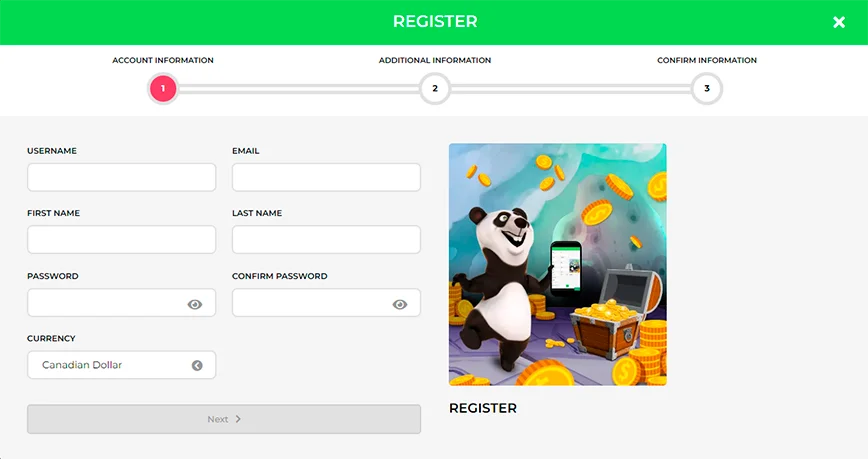Jump to step 3 circle indicator

coord(707,89)
